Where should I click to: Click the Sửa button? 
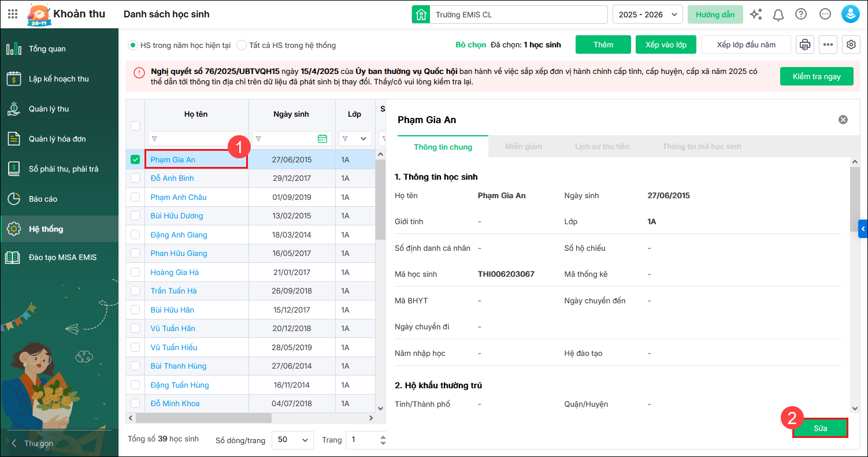click(x=820, y=428)
